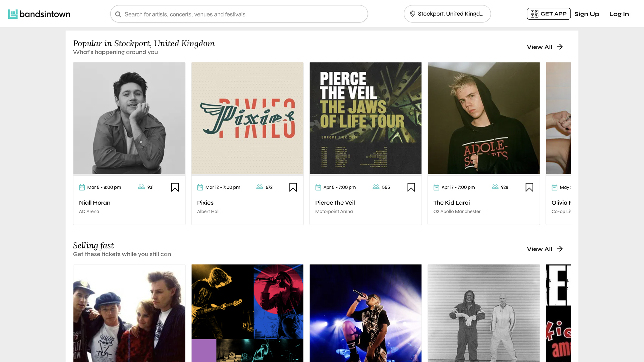This screenshot has width=644, height=362.
Task: Click the GET APP button
Action: 549,14
